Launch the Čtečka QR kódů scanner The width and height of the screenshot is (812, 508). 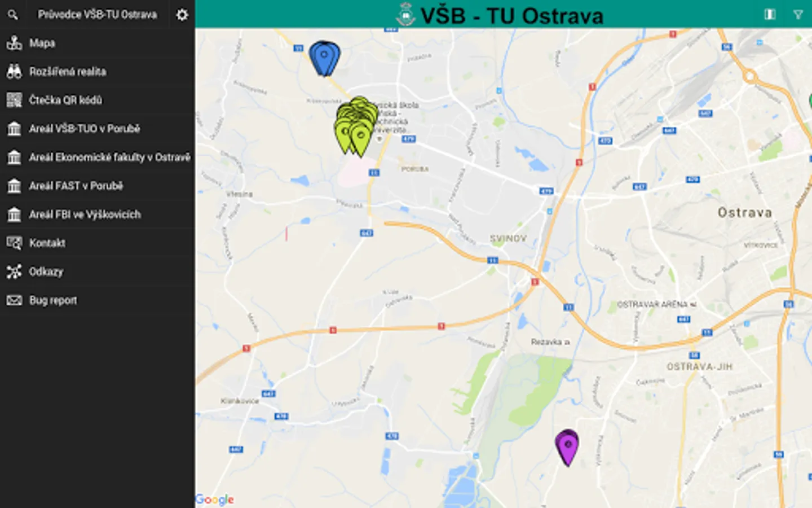tap(98, 100)
